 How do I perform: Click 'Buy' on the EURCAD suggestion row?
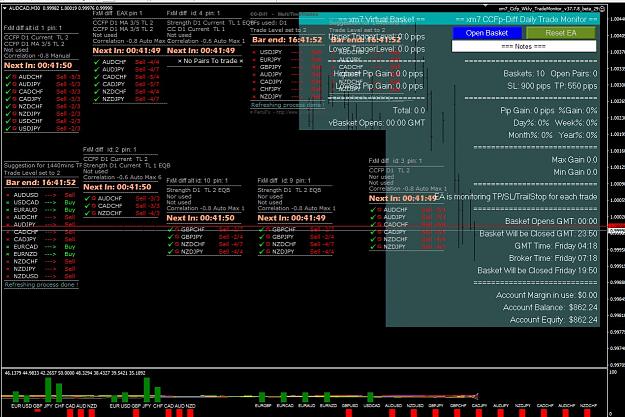70,247
